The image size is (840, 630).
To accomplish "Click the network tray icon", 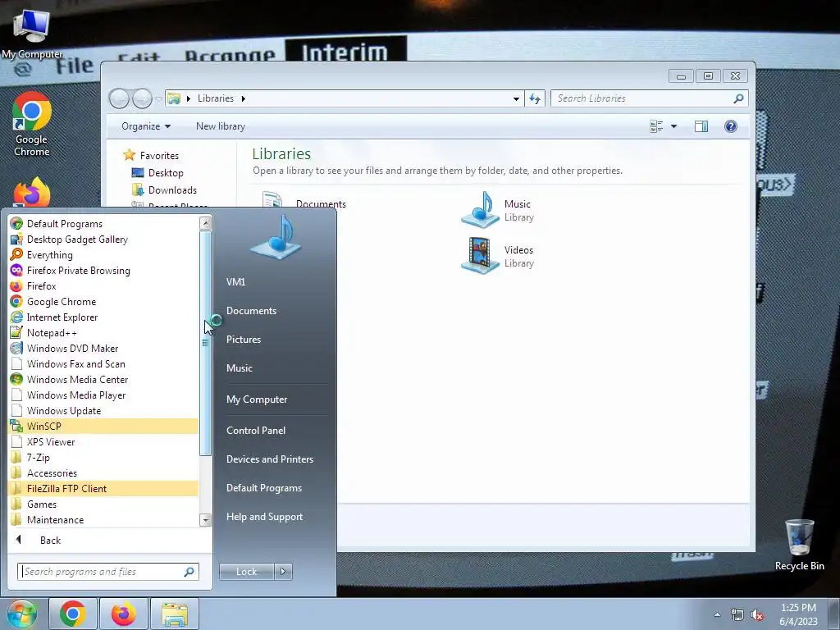I will tap(737, 615).
